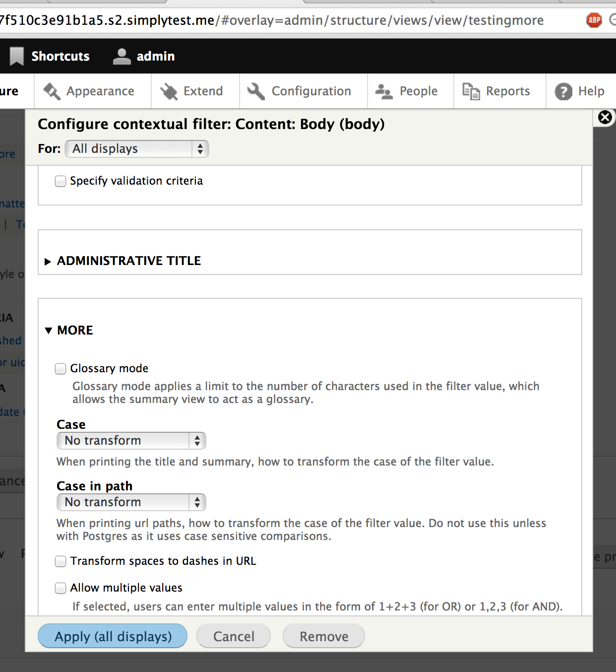Click the Shortcuts bookmark icon
This screenshot has height=672, width=616.
click(17, 56)
